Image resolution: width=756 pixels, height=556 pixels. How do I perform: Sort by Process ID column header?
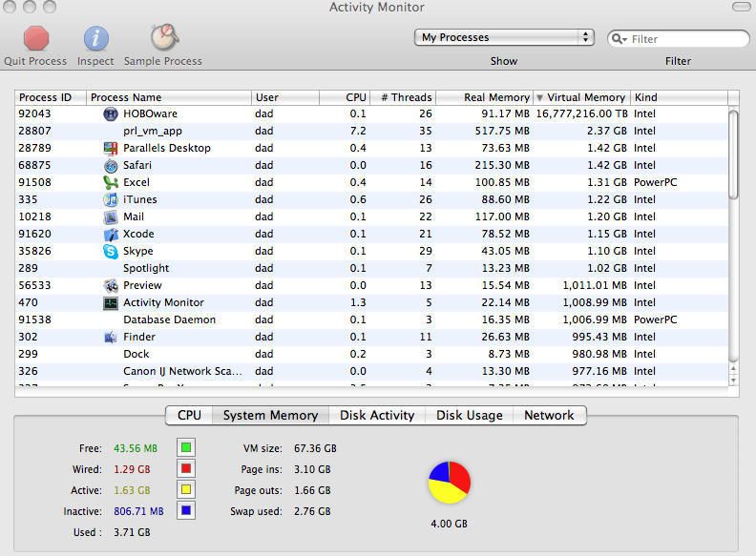pyautogui.click(x=51, y=97)
